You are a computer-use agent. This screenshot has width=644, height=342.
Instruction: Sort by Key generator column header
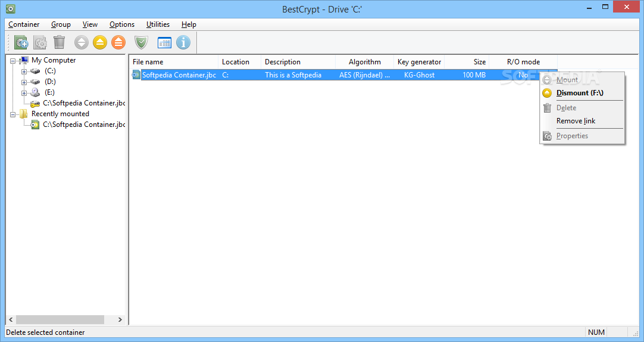pyautogui.click(x=420, y=61)
